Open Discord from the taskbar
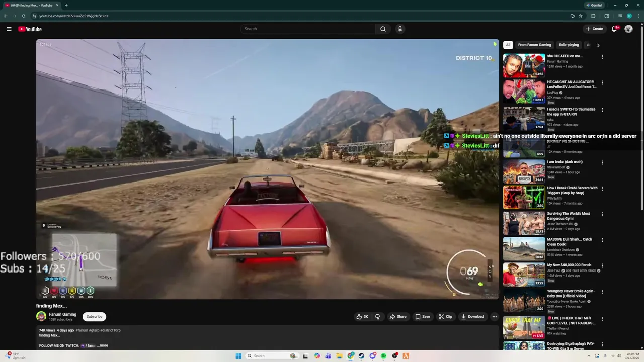This screenshot has width=644, height=362. tap(373, 356)
